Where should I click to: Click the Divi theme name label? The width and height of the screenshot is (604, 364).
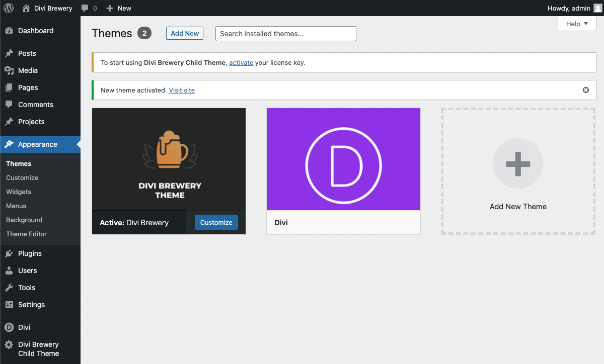(x=281, y=222)
